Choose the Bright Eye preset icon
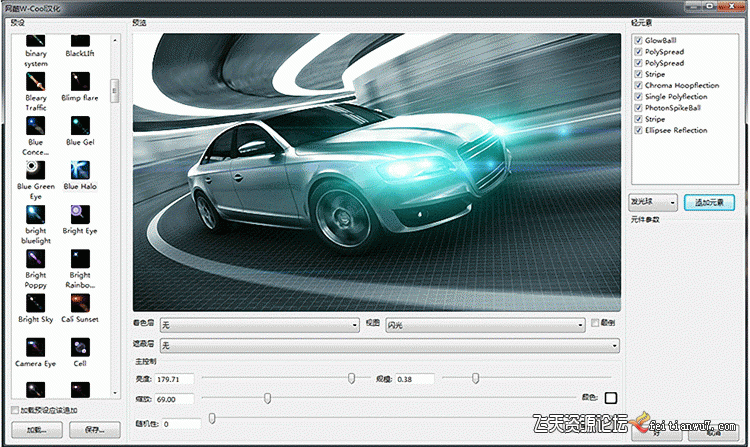Viewport: 750px width, 447px height. (x=80, y=213)
